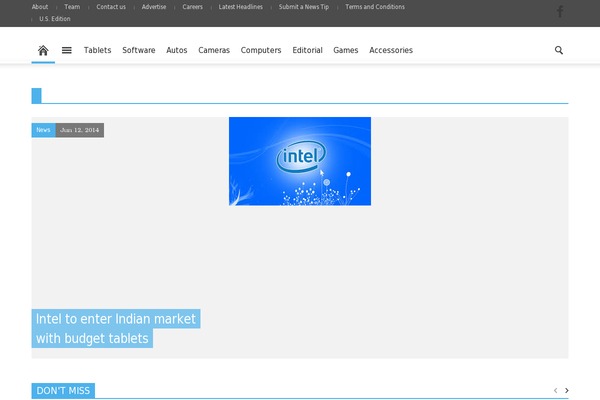Click the DON'T MISS section heading
This screenshot has width=600, height=400.
63,391
